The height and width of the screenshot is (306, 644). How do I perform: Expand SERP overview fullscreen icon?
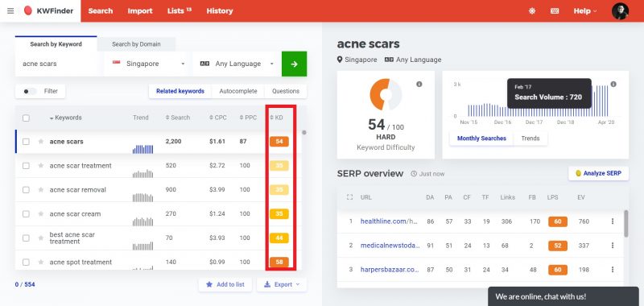point(349,197)
